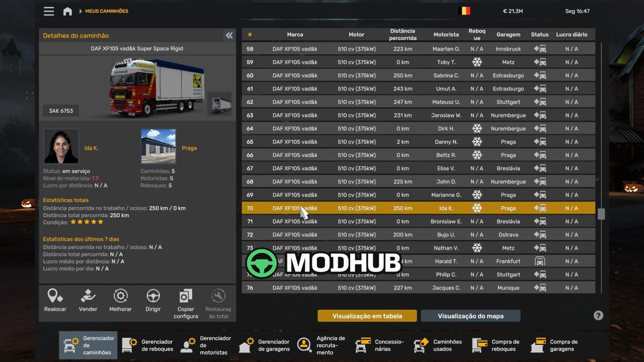This screenshot has height=362, width=644.
Task: Sort table by Marca column
Action: (x=295, y=35)
